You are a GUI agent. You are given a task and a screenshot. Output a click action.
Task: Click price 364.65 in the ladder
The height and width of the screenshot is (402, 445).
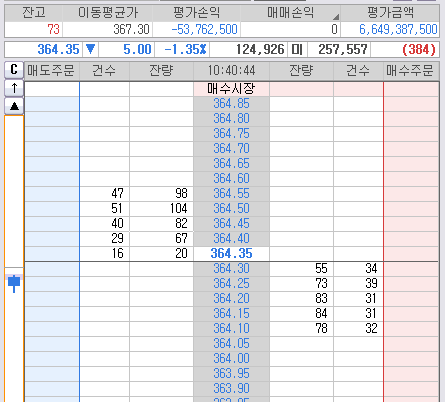point(231,164)
